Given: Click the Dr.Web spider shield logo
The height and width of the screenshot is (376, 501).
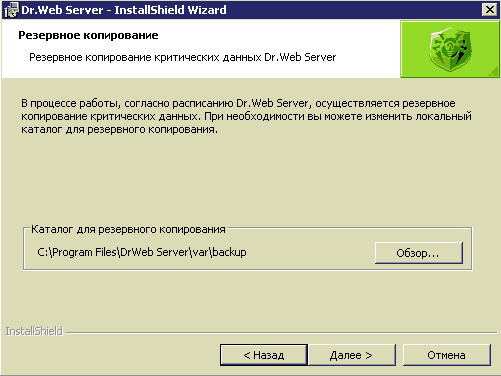Looking at the screenshot, I should point(450,49).
